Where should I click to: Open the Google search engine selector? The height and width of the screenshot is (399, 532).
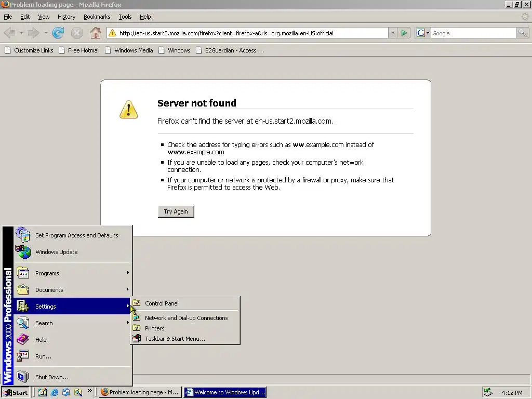pyautogui.click(x=423, y=33)
